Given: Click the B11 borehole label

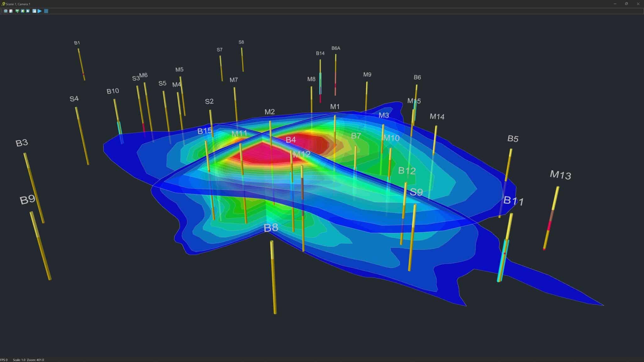Looking at the screenshot, I should (513, 200).
